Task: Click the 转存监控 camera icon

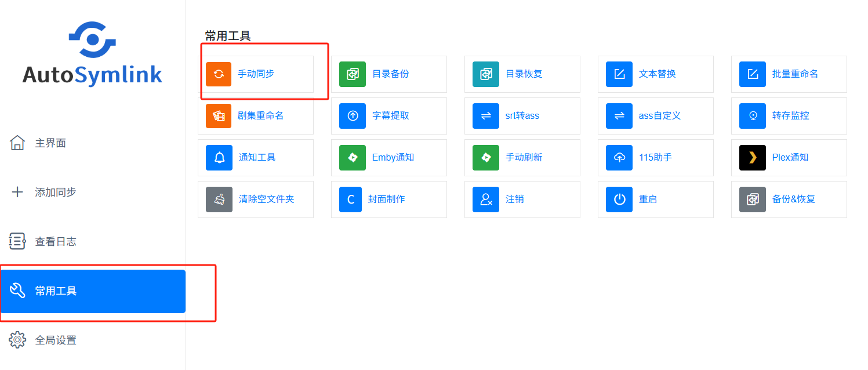Action: click(753, 116)
